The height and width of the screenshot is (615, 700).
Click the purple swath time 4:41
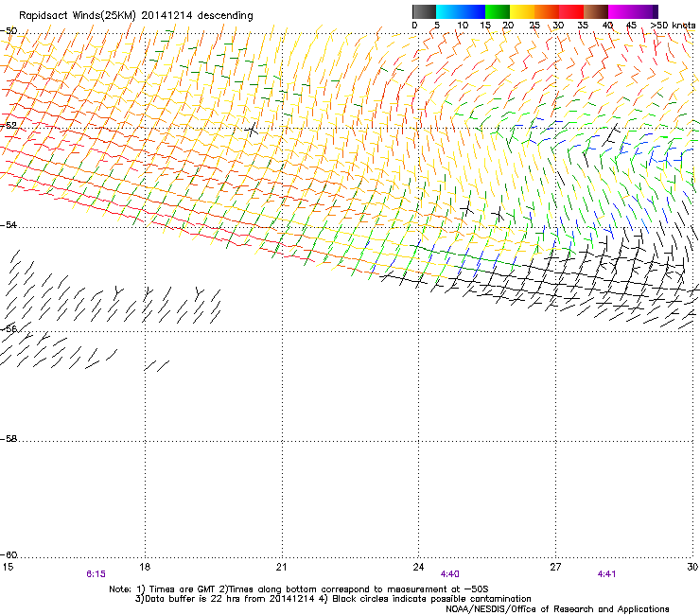tap(606, 574)
